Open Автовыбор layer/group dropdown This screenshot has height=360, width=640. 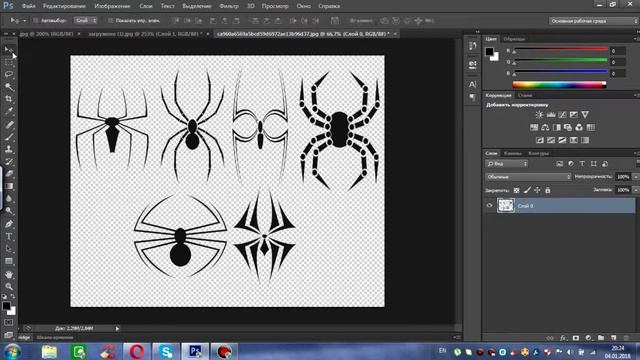(86, 20)
